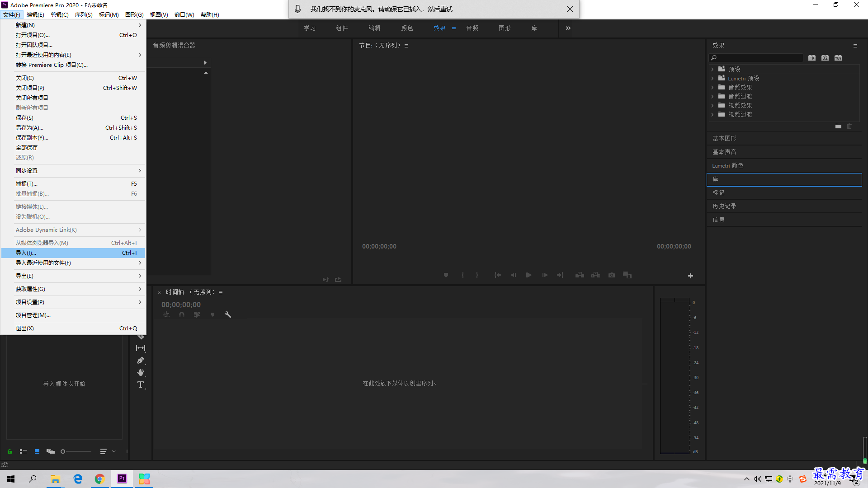
Task: Click the timeline timecode 00;00;00;00
Action: pos(181,305)
